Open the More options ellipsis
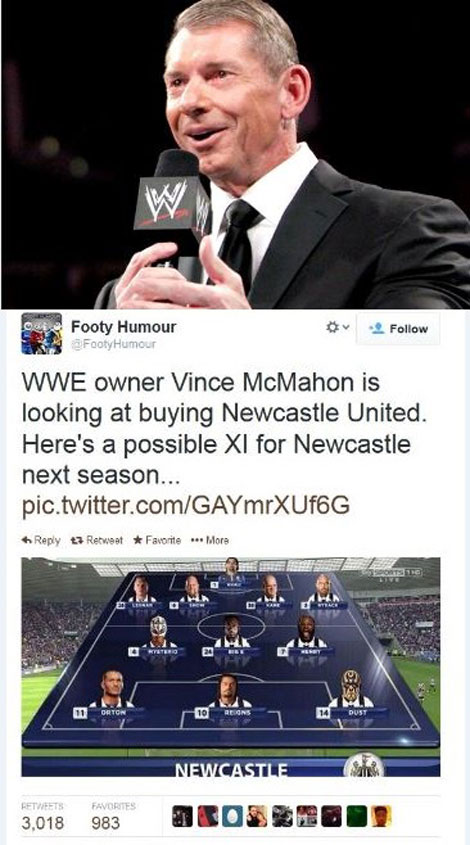The image size is (470, 845). pos(210,539)
